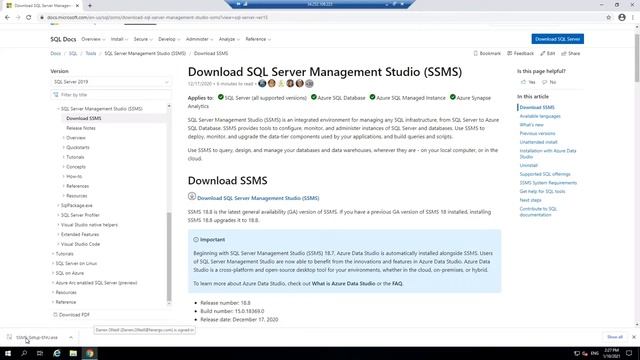Collapse SQL Server Management Studio (SSMS) tree node
The height and width of the screenshot is (360, 640).
tap(58, 109)
